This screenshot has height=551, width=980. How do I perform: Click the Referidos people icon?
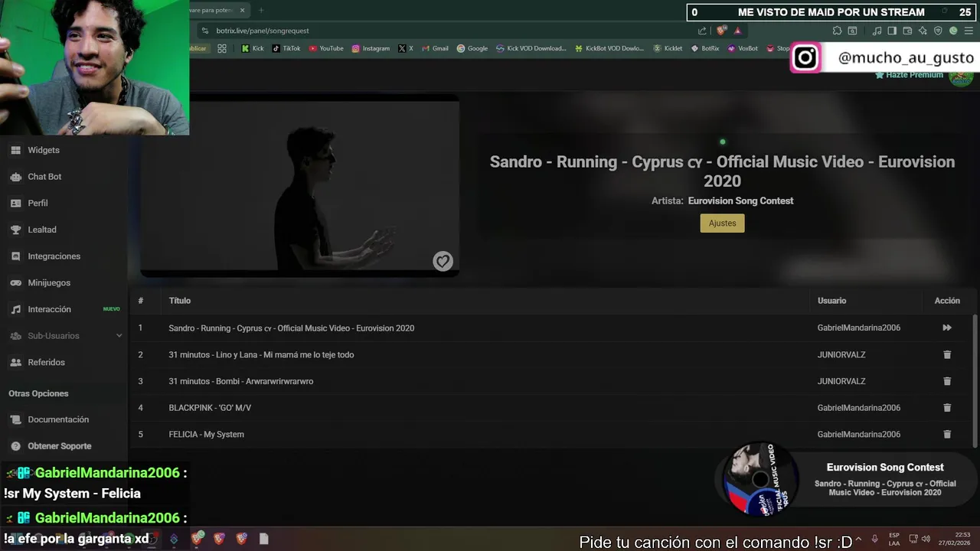(x=15, y=362)
